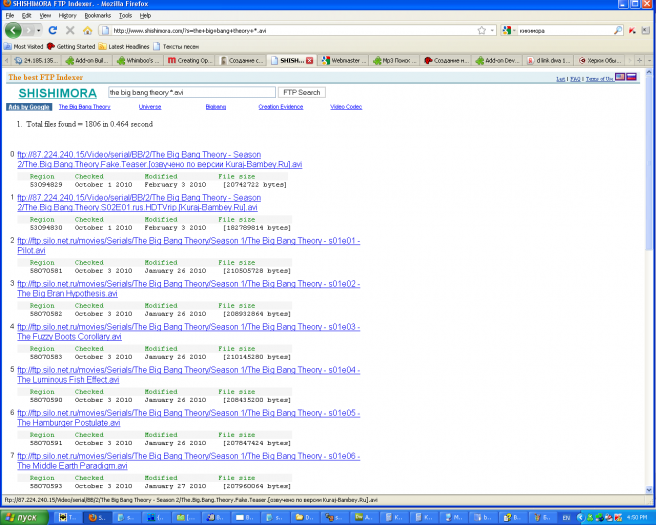This screenshot has width=656, height=525.
Task: Open the History menu
Action: 67,15
